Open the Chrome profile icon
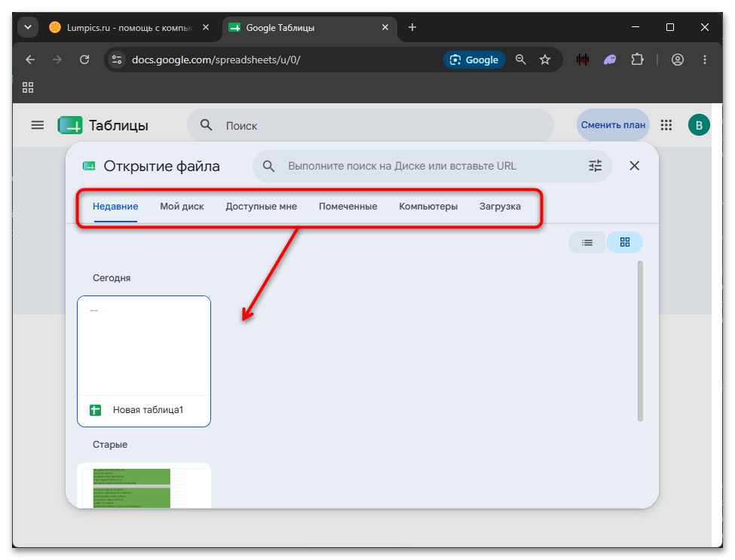Screen dimensions: 735x560 (x=678, y=60)
